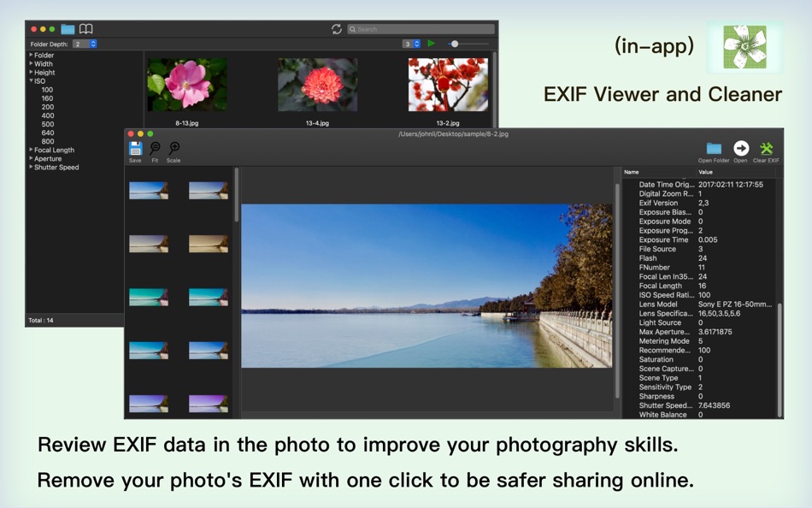Select ISO value 200 in tree
This screenshot has height=508, width=812.
point(48,107)
